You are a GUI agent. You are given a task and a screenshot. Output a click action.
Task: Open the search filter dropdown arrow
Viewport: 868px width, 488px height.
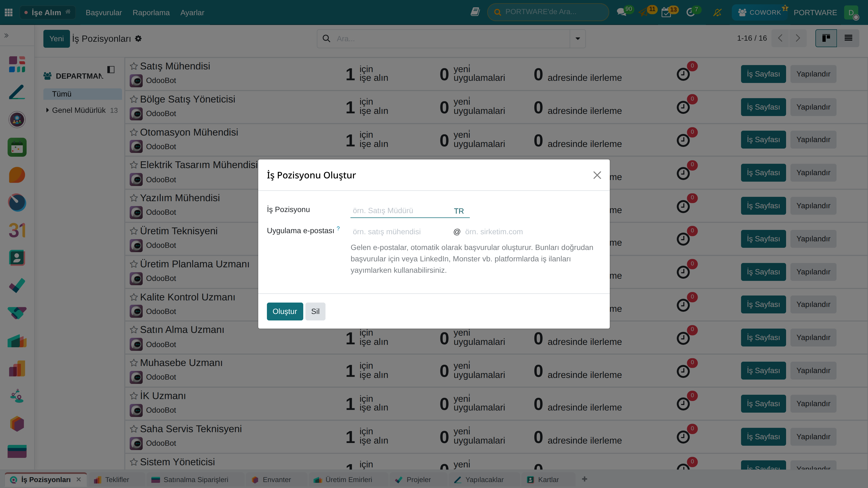[x=577, y=39]
